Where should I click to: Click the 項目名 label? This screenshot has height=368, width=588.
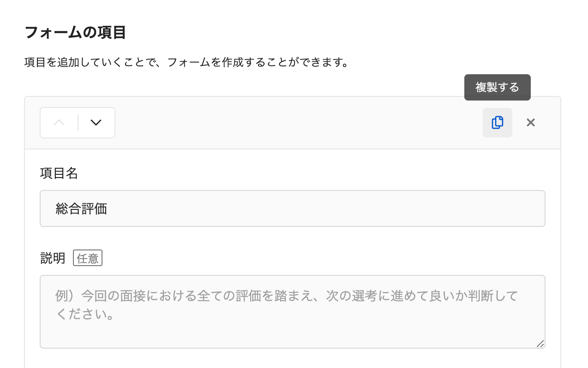(x=59, y=173)
